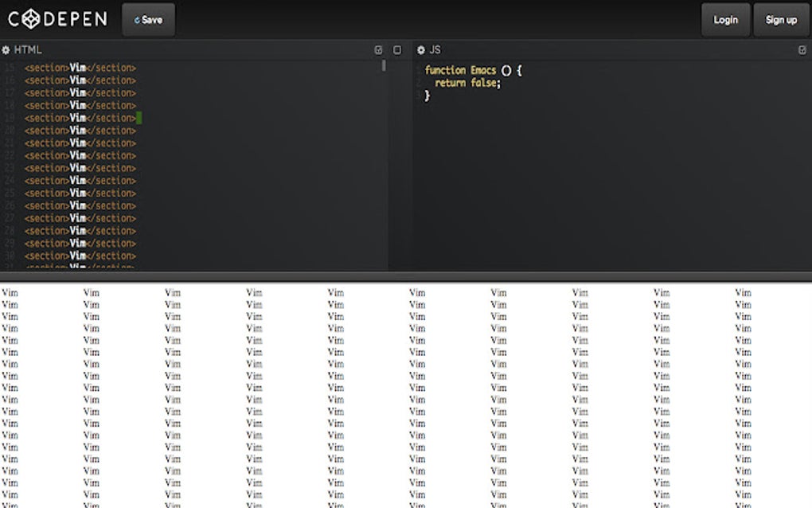This screenshot has width=812, height=508.
Task: Click the small icon in JS panel header
Action: [x=802, y=49]
